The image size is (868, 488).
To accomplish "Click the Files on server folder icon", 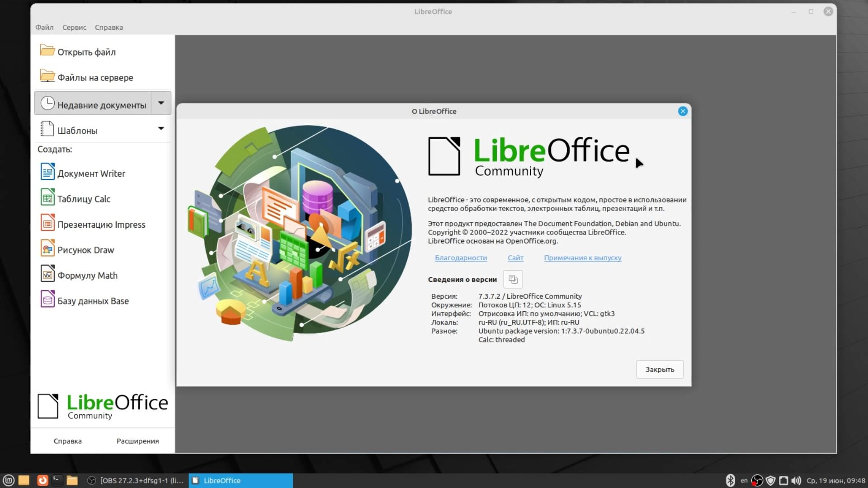I will pyautogui.click(x=47, y=75).
